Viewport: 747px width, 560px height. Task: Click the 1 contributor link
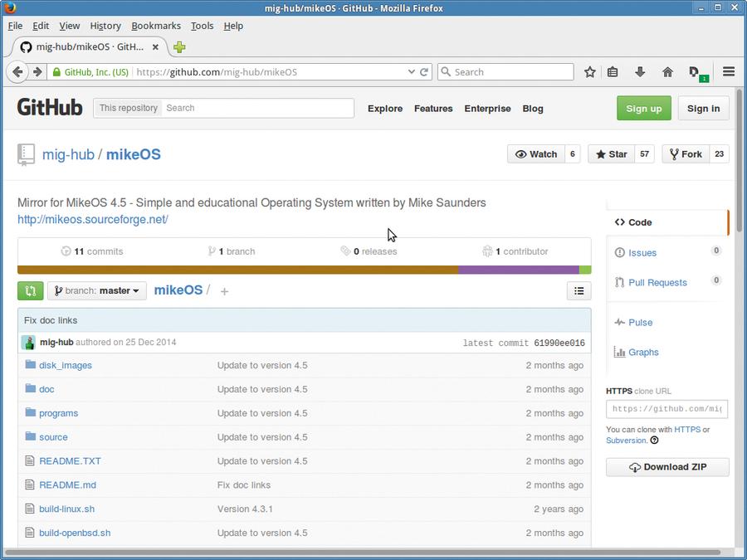[x=515, y=251]
